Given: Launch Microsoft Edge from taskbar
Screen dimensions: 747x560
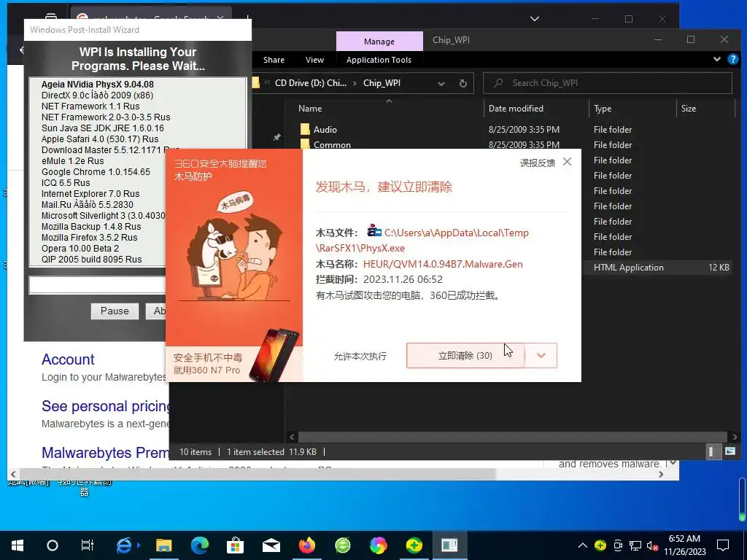Looking at the screenshot, I should (200, 545).
